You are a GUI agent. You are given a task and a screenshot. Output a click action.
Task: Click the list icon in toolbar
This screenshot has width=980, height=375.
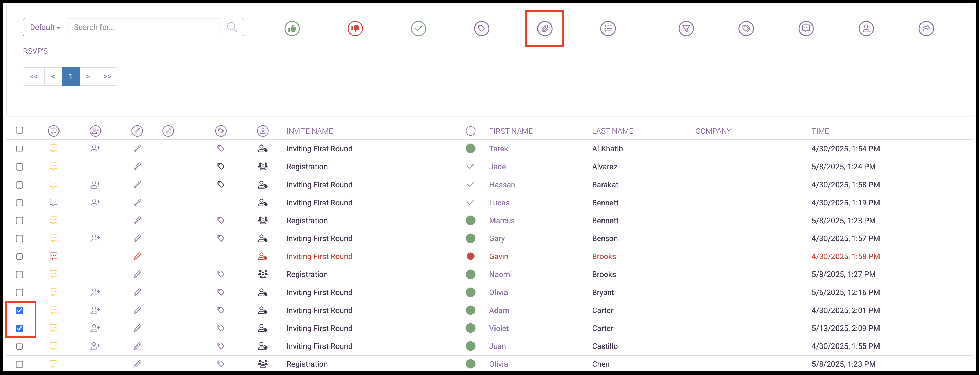pyautogui.click(x=608, y=29)
